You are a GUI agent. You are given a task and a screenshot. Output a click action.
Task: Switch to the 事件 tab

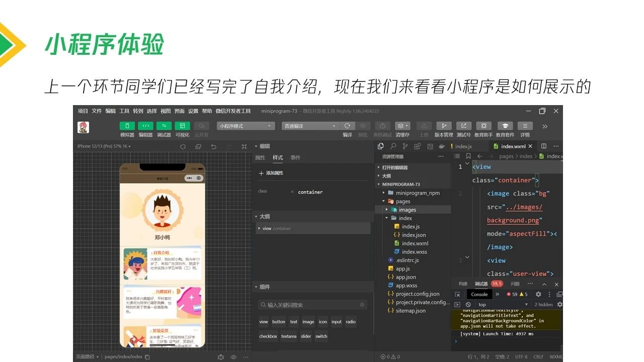[295, 157]
